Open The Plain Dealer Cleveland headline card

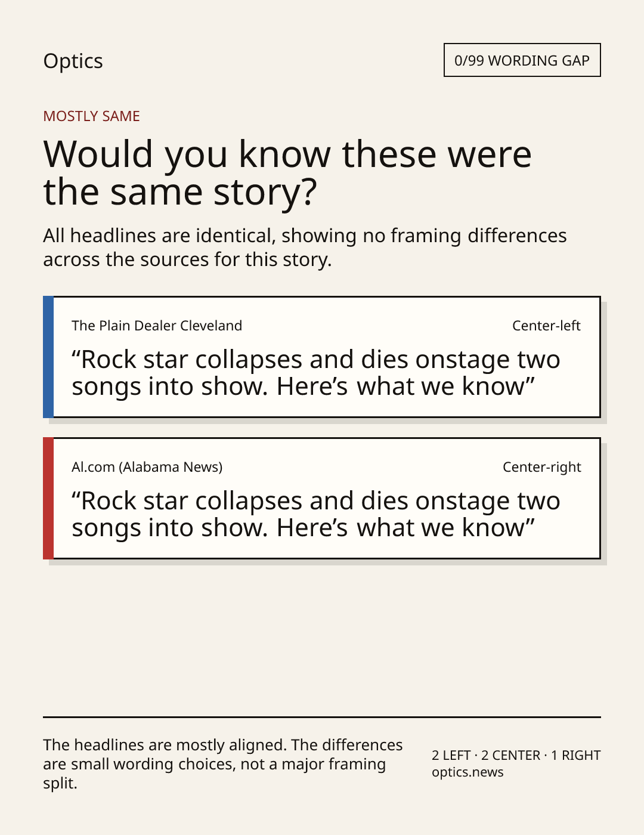(321, 357)
